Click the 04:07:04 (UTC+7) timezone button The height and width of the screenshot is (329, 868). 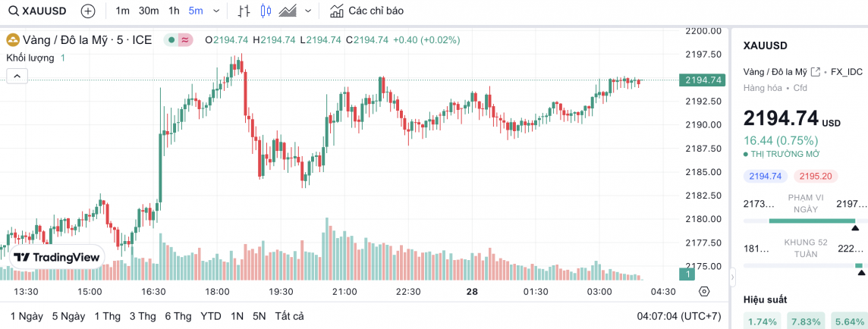pyautogui.click(x=680, y=316)
